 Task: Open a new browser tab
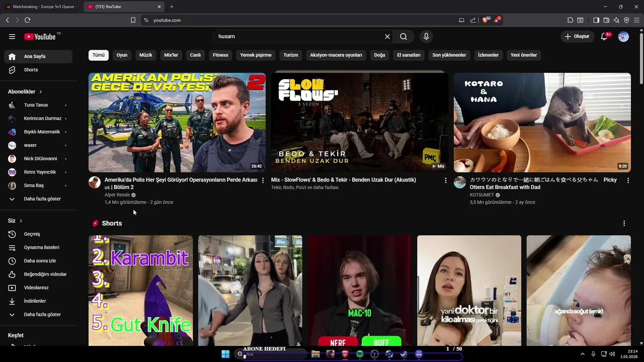[172, 7]
